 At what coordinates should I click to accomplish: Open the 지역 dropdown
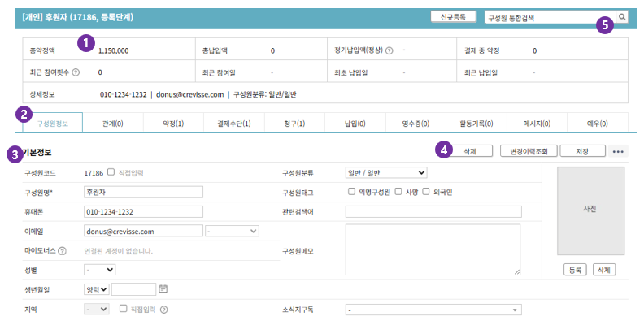click(x=97, y=309)
